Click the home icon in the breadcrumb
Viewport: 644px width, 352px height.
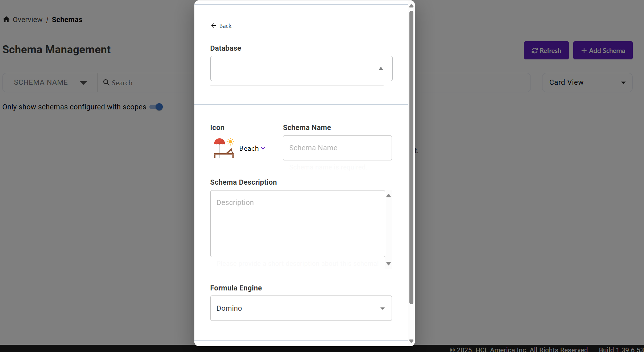pyautogui.click(x=6, y=19)
